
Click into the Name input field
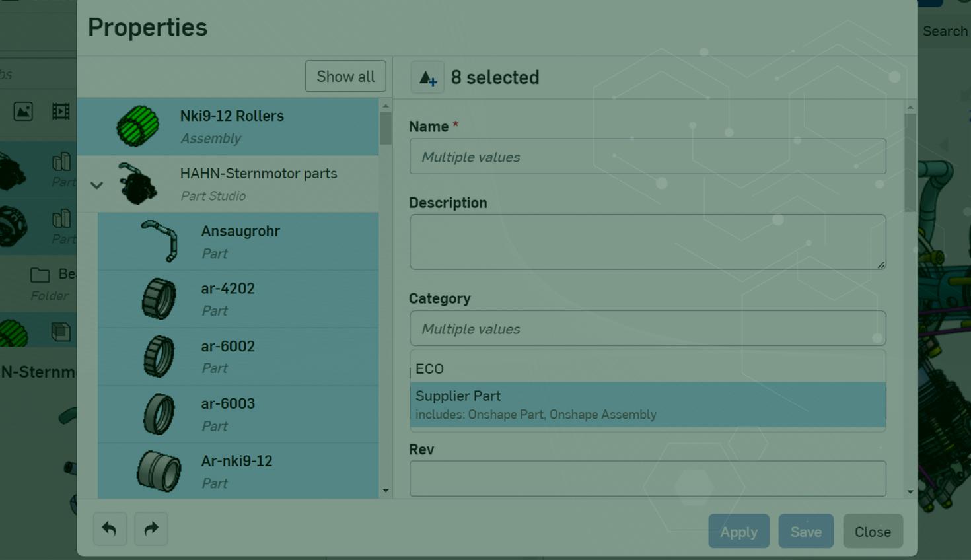coord(647,157)
